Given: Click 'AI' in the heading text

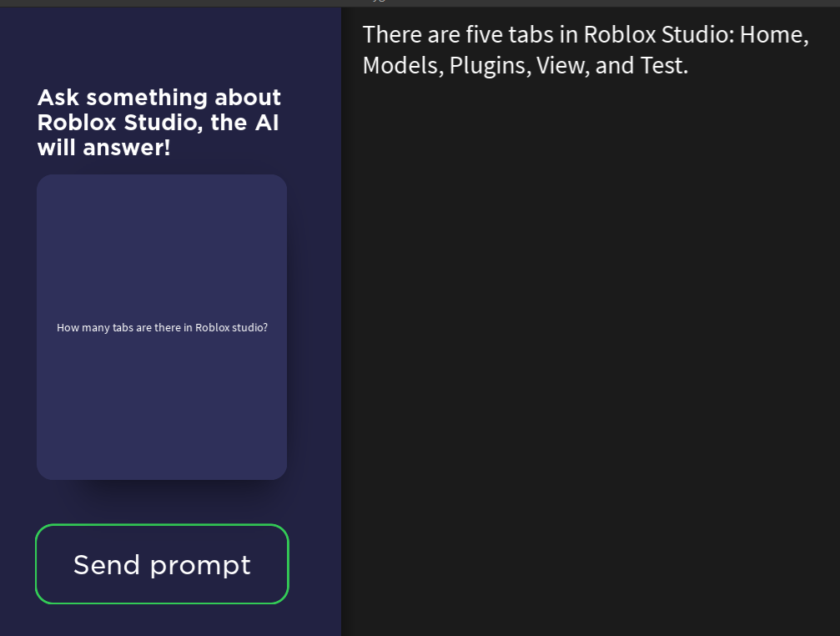Looking at the screenshot, I should (267, 123).
